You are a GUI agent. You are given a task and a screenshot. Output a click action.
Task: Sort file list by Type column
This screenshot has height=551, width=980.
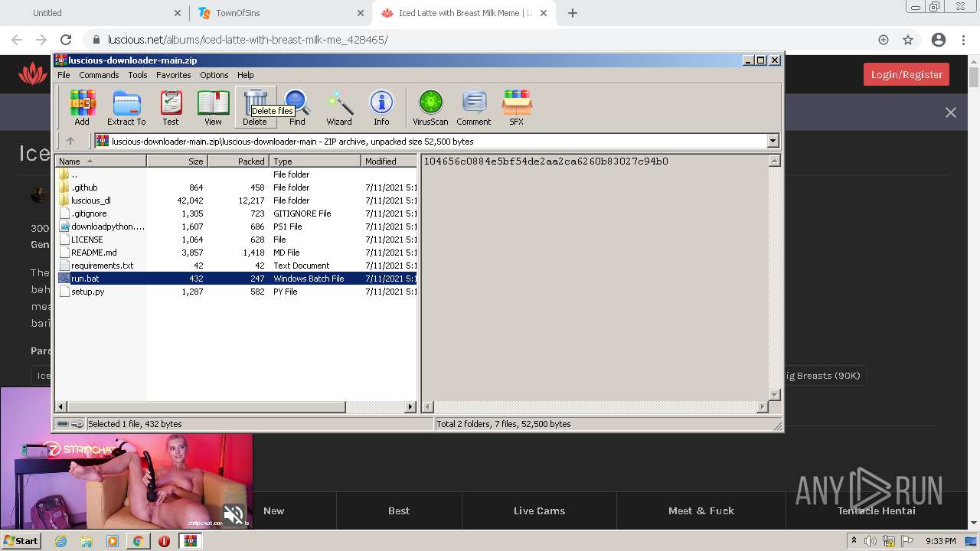[x=315, y=161]
